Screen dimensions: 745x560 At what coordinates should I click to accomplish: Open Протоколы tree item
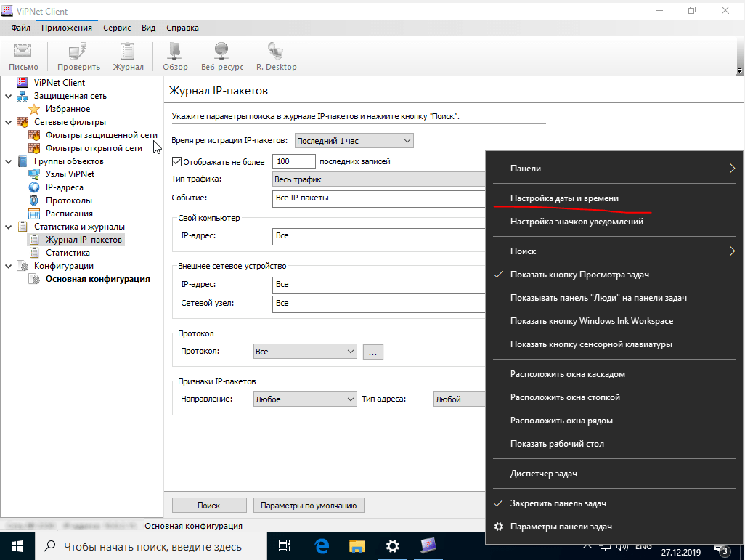click(x=69, y=200)
